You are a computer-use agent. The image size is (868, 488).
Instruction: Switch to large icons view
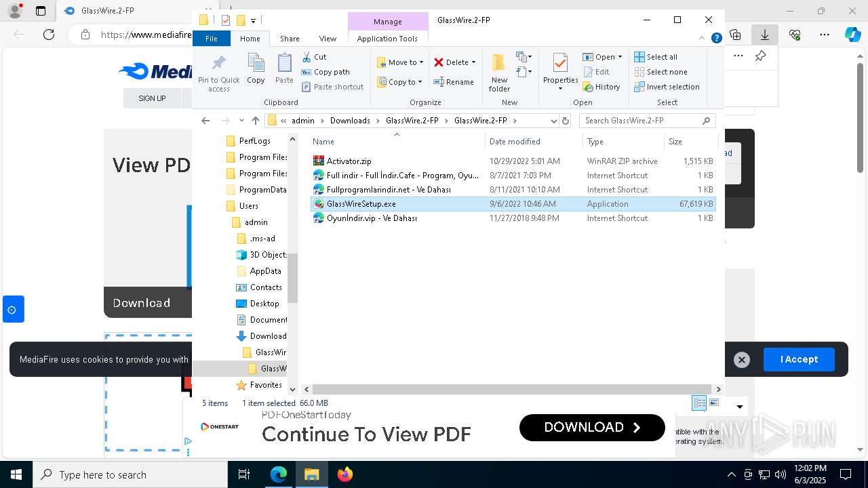(x=714, y=403)
